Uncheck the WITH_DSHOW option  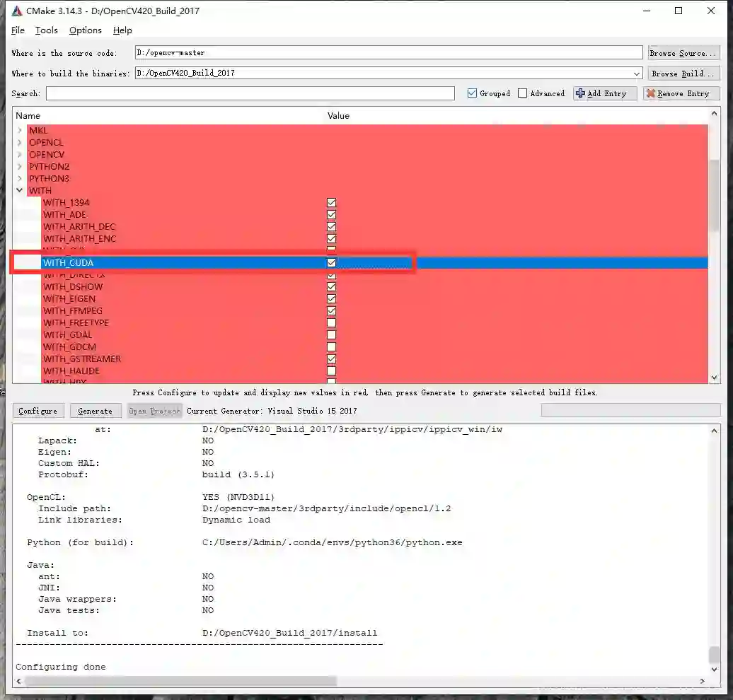coord(331,286)
